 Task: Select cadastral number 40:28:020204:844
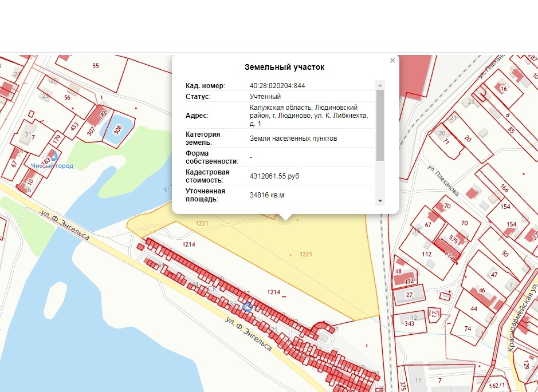pos(277,86)
